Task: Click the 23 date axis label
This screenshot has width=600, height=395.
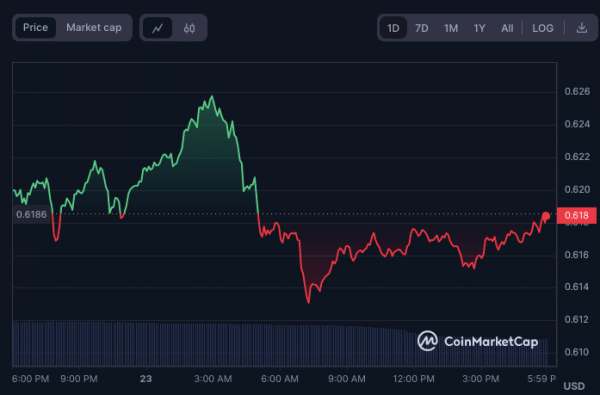Action: click(146, 379)
